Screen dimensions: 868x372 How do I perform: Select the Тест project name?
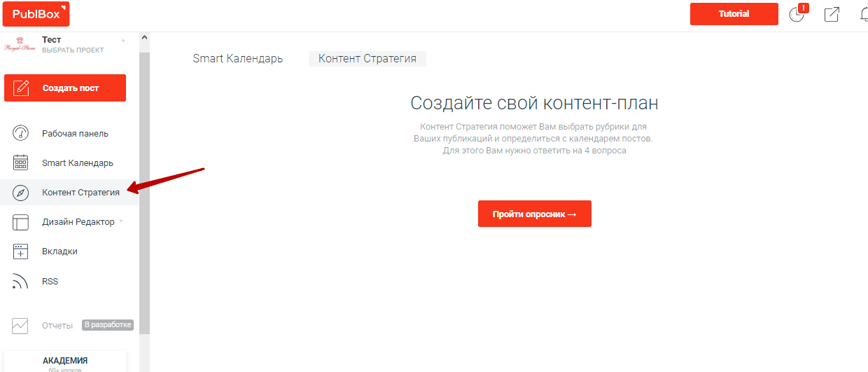coord(52,40)
